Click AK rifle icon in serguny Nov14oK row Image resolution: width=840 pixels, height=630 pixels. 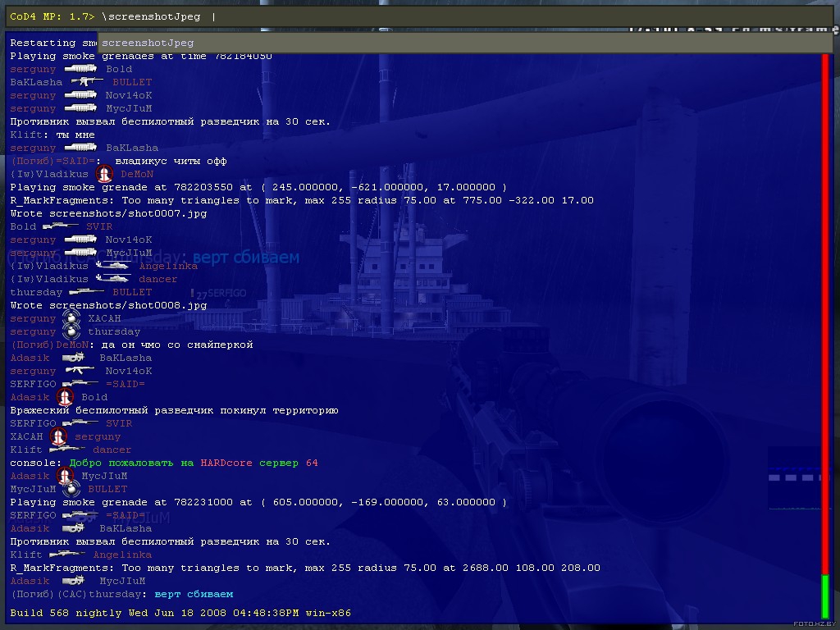tap(80, 370)
